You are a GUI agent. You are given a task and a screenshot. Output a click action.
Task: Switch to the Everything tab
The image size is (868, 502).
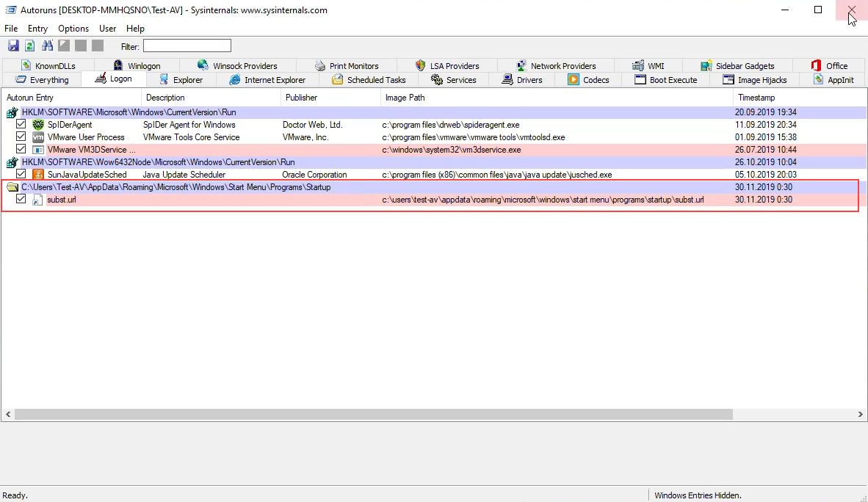coord(42,80)
